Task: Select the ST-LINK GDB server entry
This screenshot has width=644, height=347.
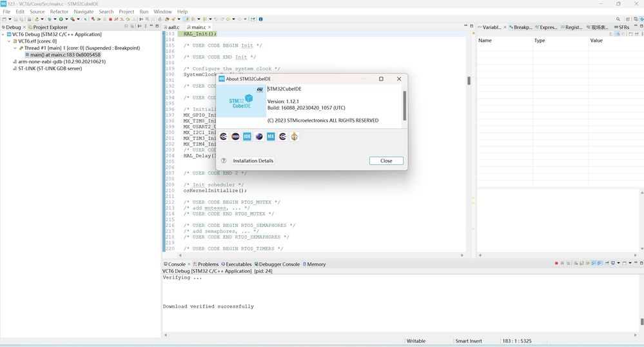Action: click(x=48, y=68)
